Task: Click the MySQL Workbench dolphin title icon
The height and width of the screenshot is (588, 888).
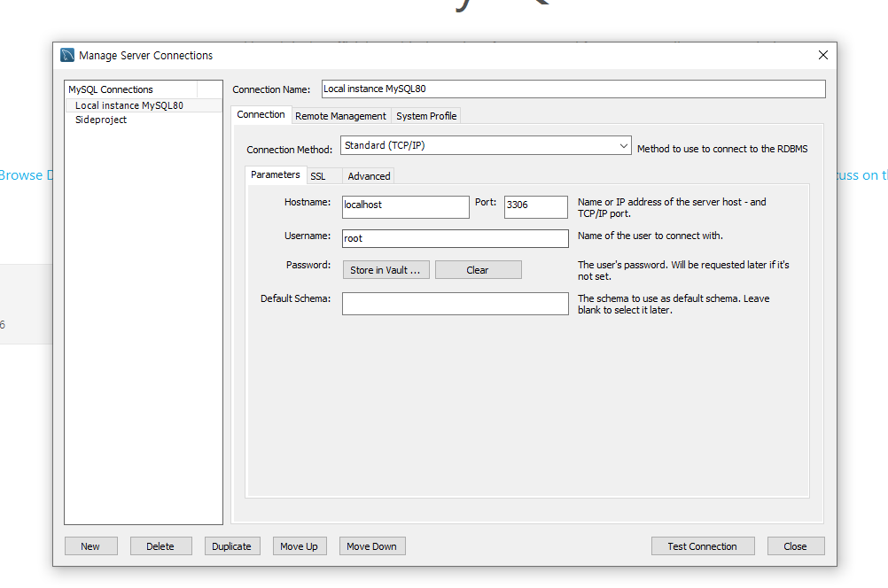Action: pos(67,55)
